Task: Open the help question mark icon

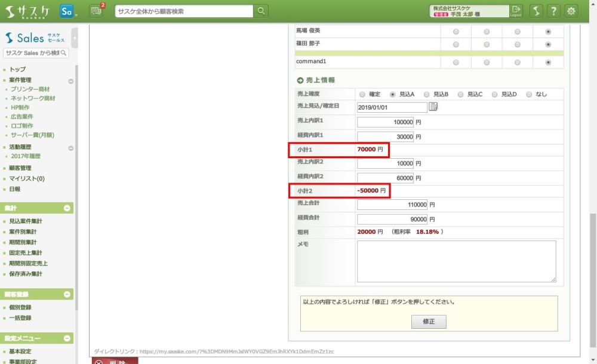Action: (554, 11)
